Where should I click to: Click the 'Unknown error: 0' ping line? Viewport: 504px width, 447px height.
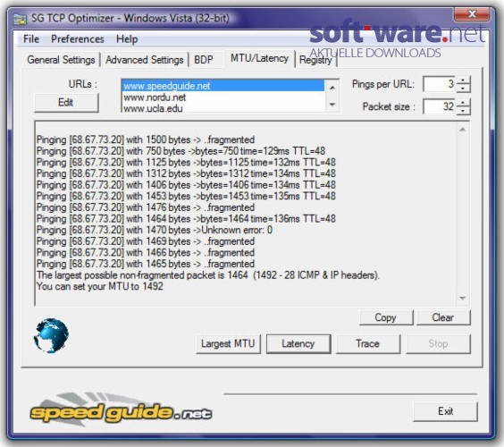point(155,230)
